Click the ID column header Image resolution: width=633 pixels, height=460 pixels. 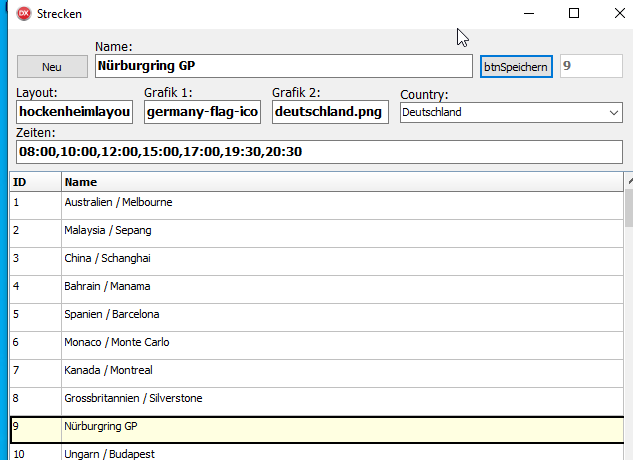35,182
